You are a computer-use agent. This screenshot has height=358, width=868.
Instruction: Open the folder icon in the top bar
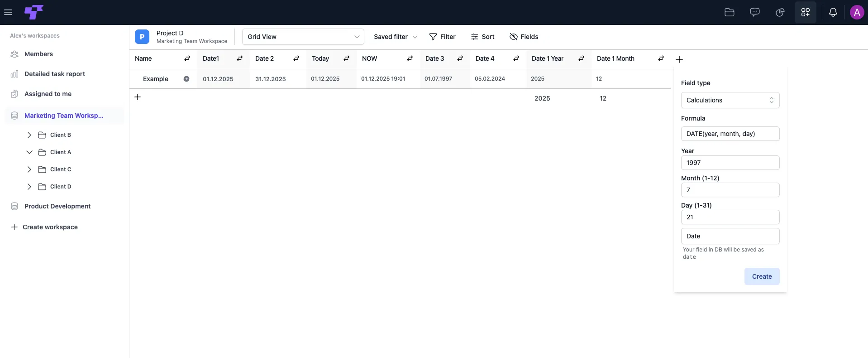[x=730, y=12]
